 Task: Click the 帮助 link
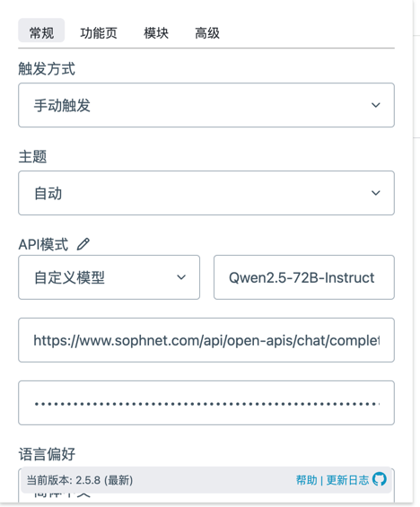pyautogui.click(x=307, y=480)
